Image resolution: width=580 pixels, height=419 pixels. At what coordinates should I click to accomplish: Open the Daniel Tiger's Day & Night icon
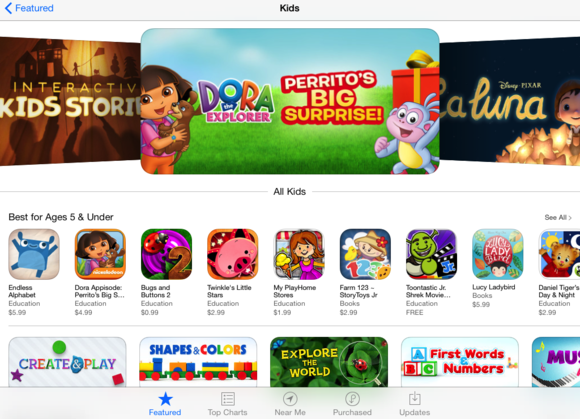559,254
